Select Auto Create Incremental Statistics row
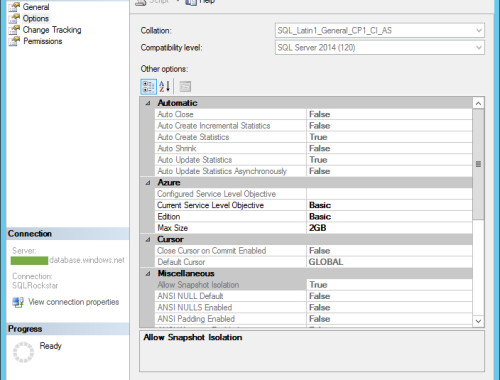 click(x=313, y=126)
